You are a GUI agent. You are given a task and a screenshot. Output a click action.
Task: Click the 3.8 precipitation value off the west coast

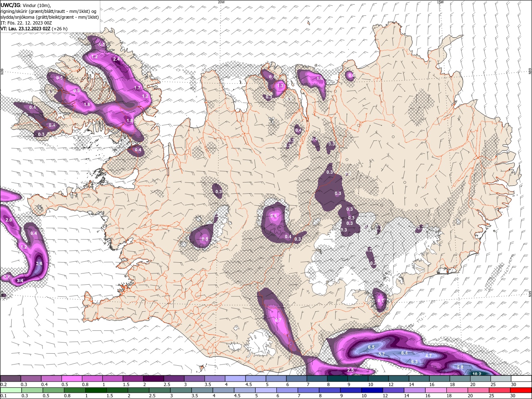39,264
